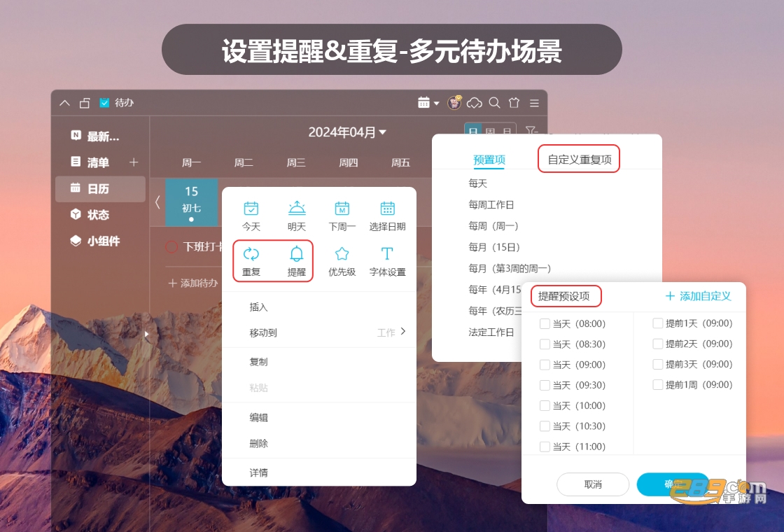Select repeat option 每天
Viewport: 784px width, 532px height.
click(477, 183)
